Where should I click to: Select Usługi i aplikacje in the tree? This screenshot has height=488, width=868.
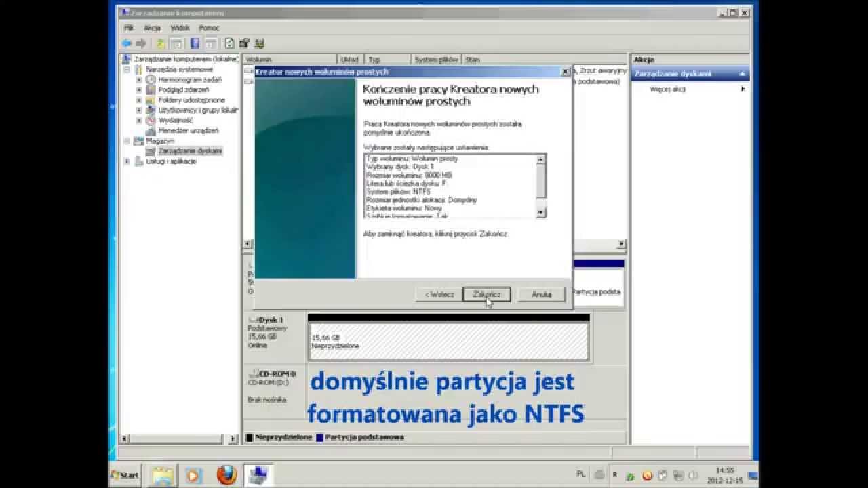[171, 161]
